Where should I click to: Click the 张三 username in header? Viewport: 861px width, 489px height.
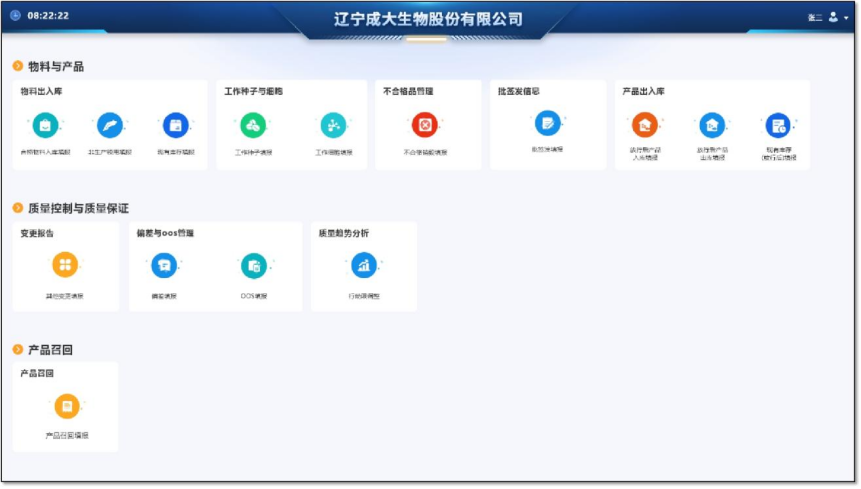[815, 18]
